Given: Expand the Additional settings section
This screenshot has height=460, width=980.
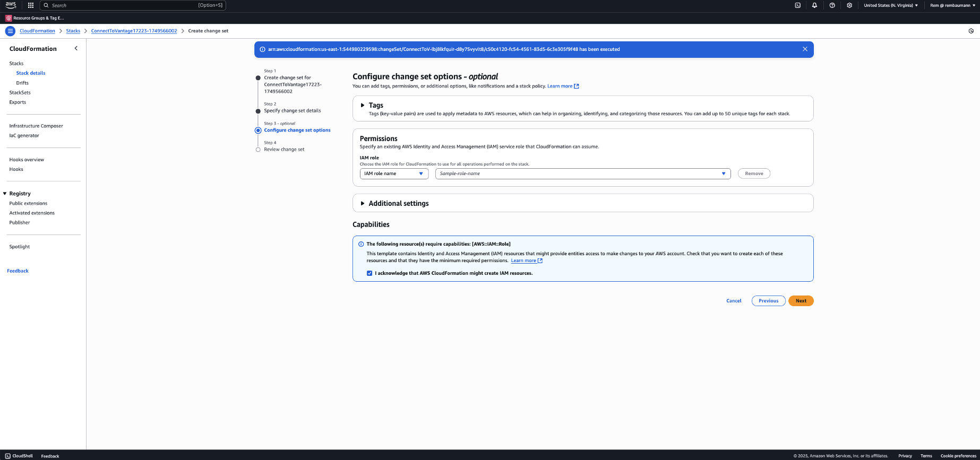Looking at the screenshot, I should tap(363, 203).
